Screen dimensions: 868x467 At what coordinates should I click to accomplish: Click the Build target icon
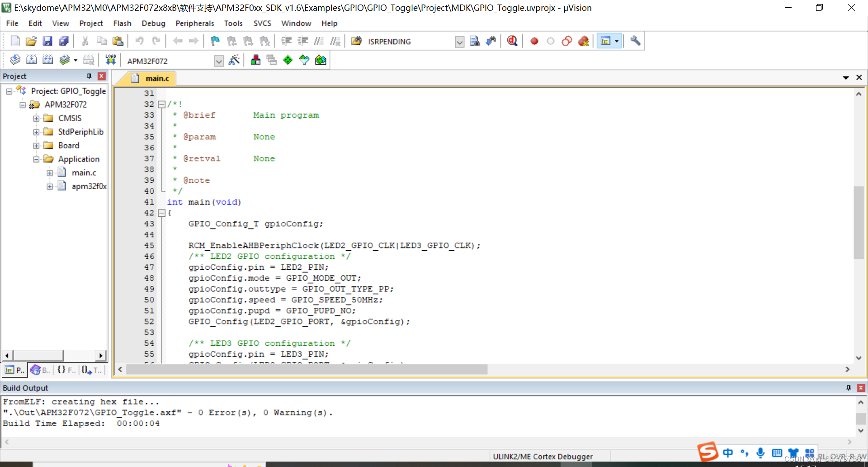click(x=31, y=60)
